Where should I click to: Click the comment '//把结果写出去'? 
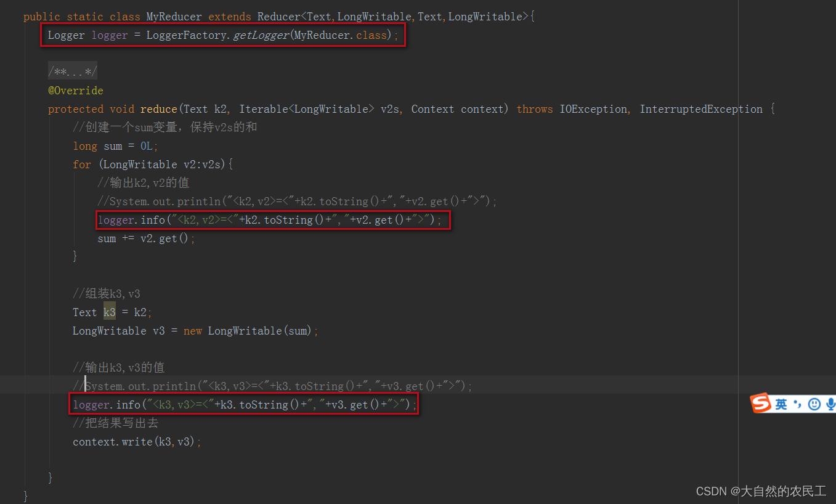(x=116, y=423)
